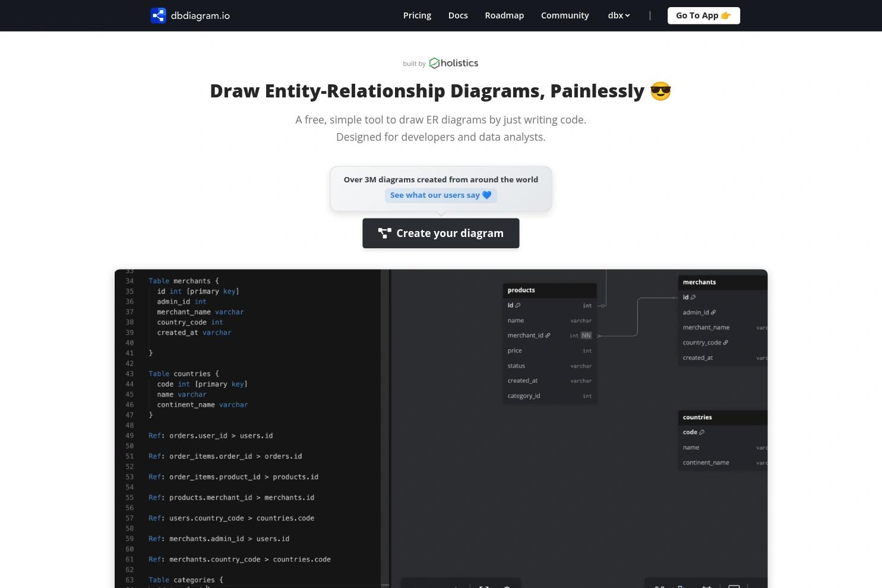882x588 pixels.
Task: Click code 'Ref: merchants.admin_id > users.id'
Action: pos(219,539)
